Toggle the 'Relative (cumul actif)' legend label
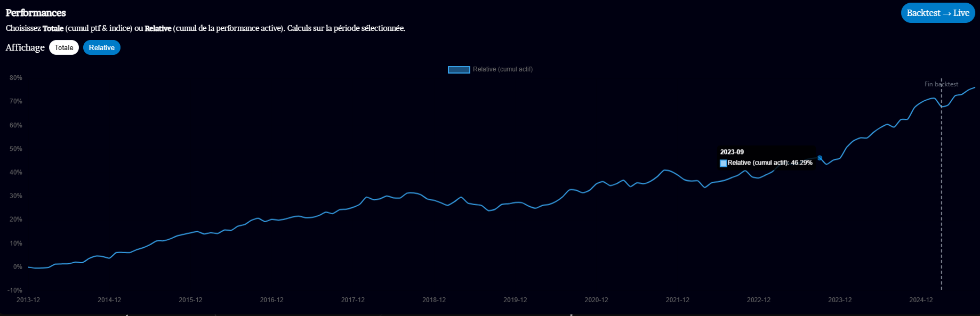The width and height of the screenshot is (980, 316). tap(502, 69)
